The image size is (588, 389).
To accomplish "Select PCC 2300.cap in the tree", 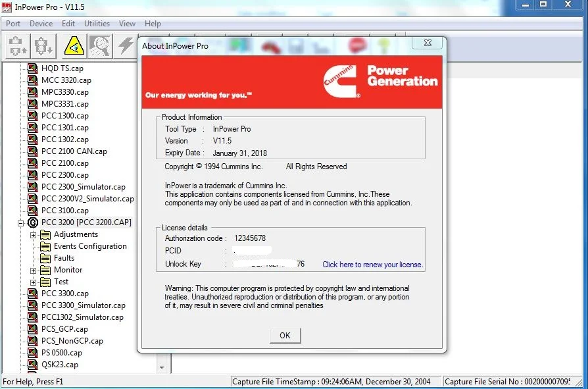I will coord(65,175).
